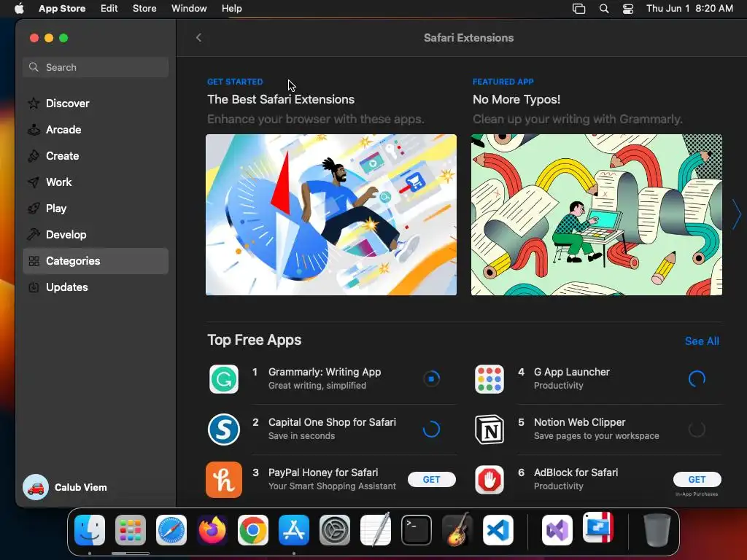Click inside the Search field

point(96,67)
